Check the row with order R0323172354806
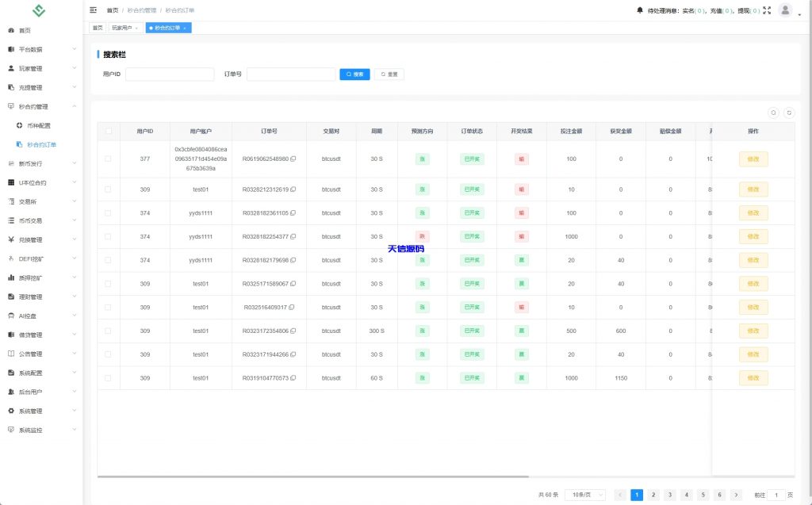 tap(108, 331)
